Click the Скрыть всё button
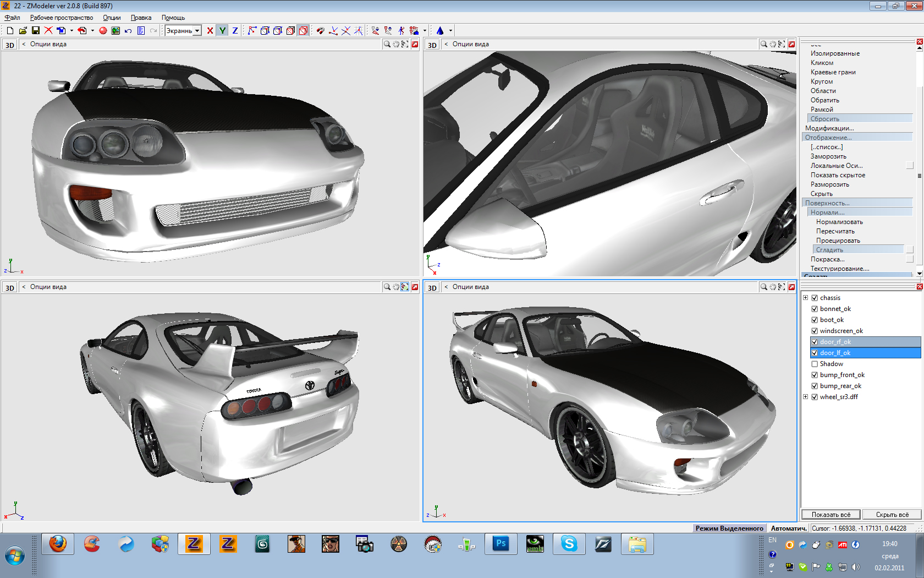 892,515
